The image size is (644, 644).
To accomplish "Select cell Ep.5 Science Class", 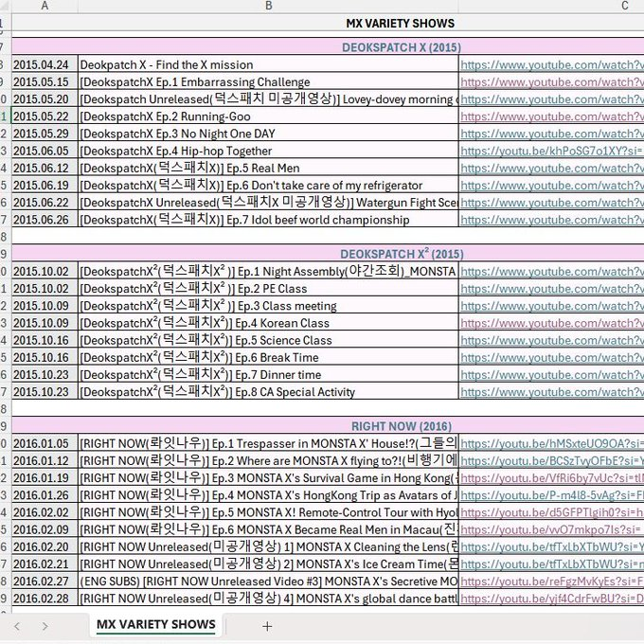I will click(268, 341).
